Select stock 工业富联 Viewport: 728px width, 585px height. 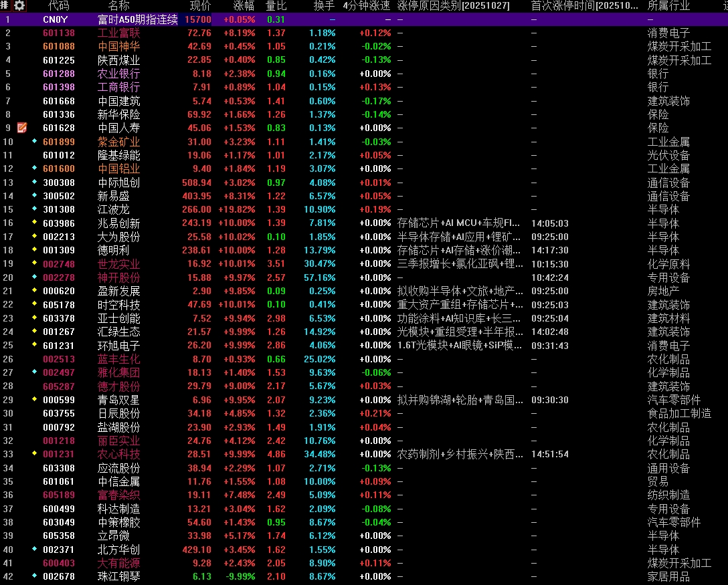point(119,33)
